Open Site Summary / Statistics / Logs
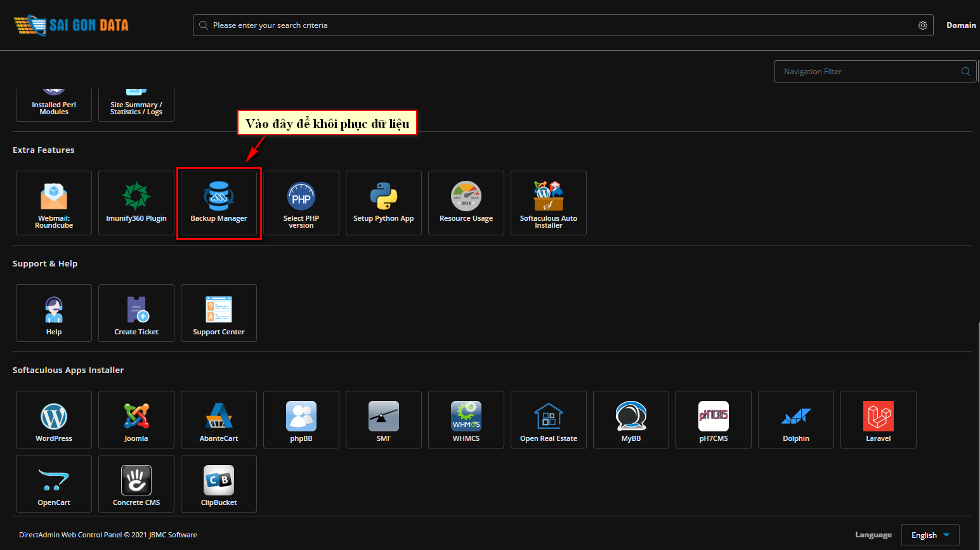The width and height of the screenshot is (980, 550). pos(136,105)
